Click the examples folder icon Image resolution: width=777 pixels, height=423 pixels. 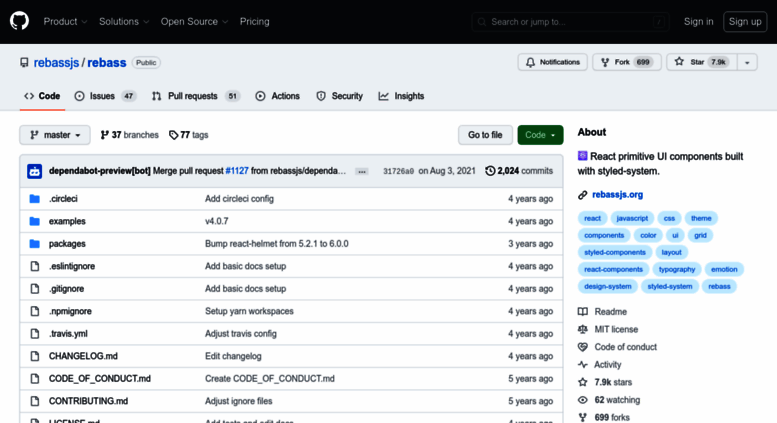click(x=35, y=221)
